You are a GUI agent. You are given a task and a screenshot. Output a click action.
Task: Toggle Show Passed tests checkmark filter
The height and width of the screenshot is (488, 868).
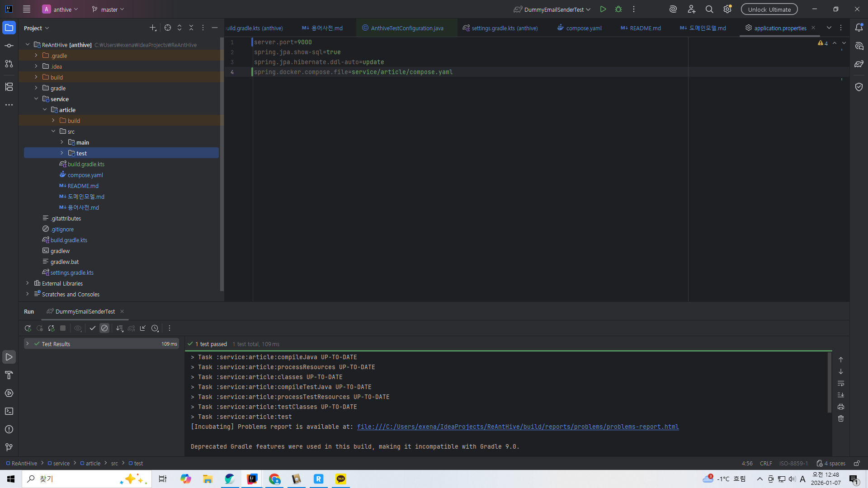click(93, 328)
